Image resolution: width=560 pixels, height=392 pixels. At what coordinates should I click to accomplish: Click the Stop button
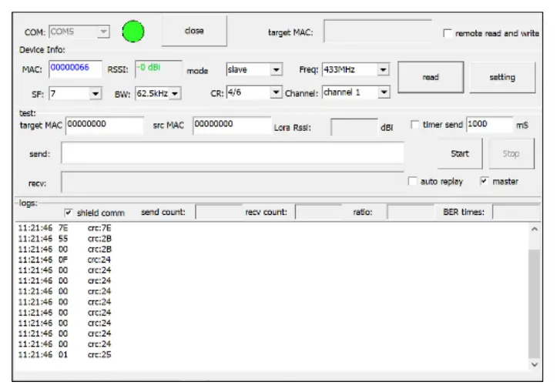click(511, 153)
